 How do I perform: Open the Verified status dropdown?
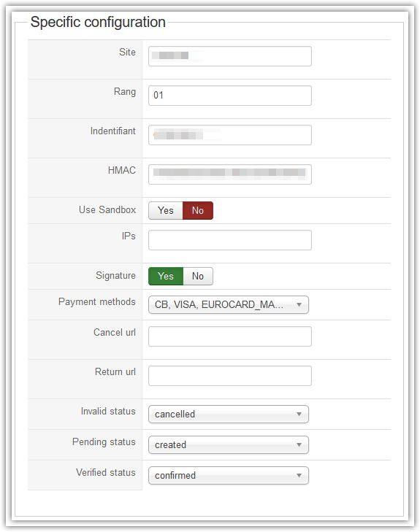coord(229,475)
